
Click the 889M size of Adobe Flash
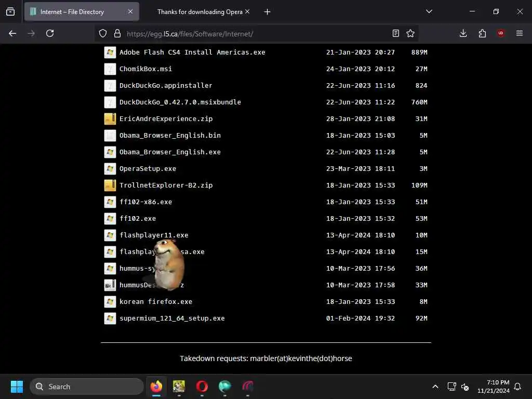pyautogui.click(x=419, y=52)
